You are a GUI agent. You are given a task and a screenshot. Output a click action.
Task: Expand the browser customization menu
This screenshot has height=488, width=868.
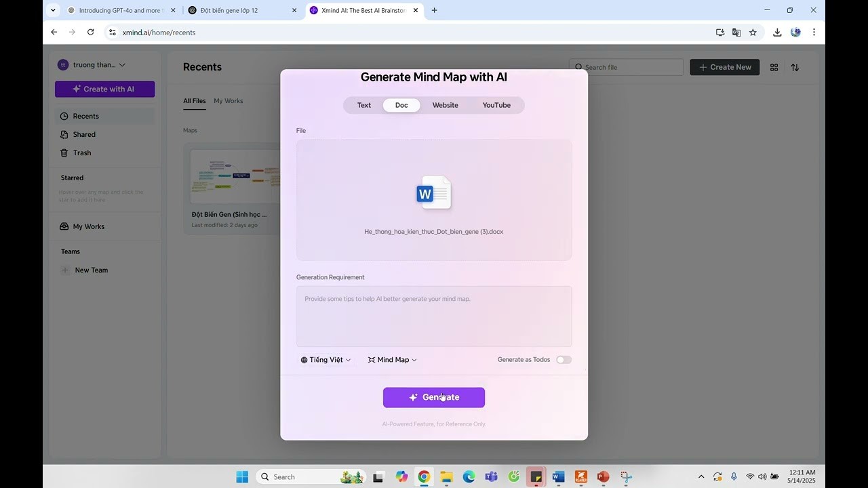(x=813, y=32)
